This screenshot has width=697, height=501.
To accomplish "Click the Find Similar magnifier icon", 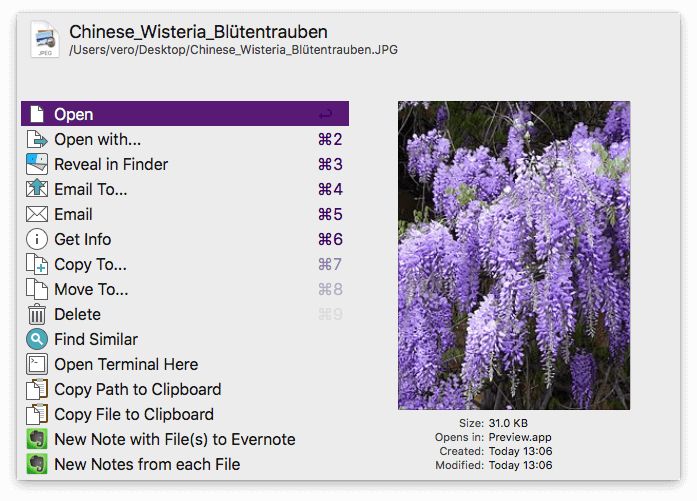I will (x=37, y=340).
